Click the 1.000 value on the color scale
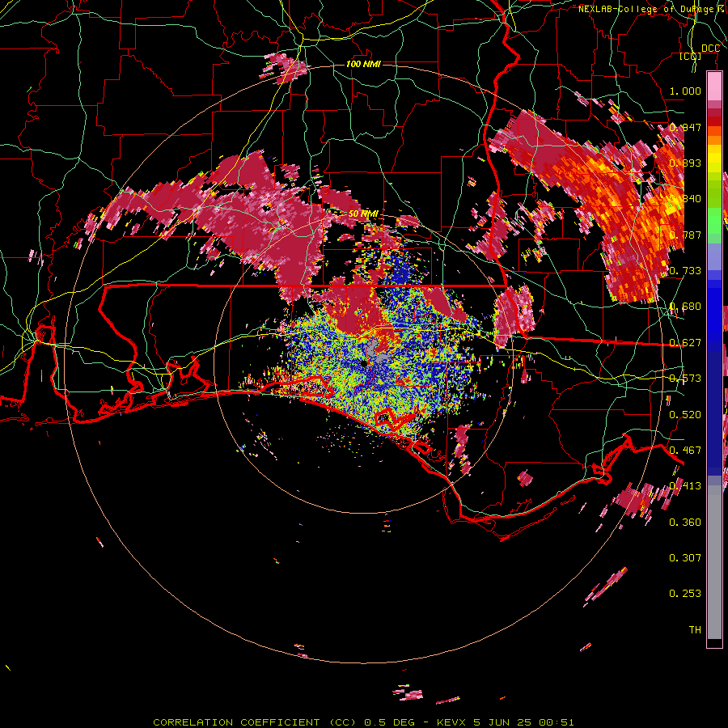Viewport: 728px width, 728px height. tap(685, 91)
